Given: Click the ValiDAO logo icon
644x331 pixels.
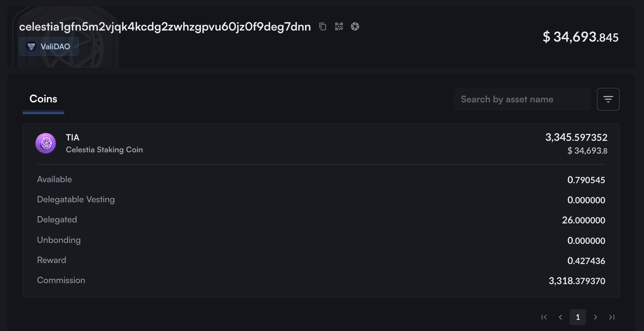Looking at the screenshot, I should pyautogui.click(x=32, y=46).
